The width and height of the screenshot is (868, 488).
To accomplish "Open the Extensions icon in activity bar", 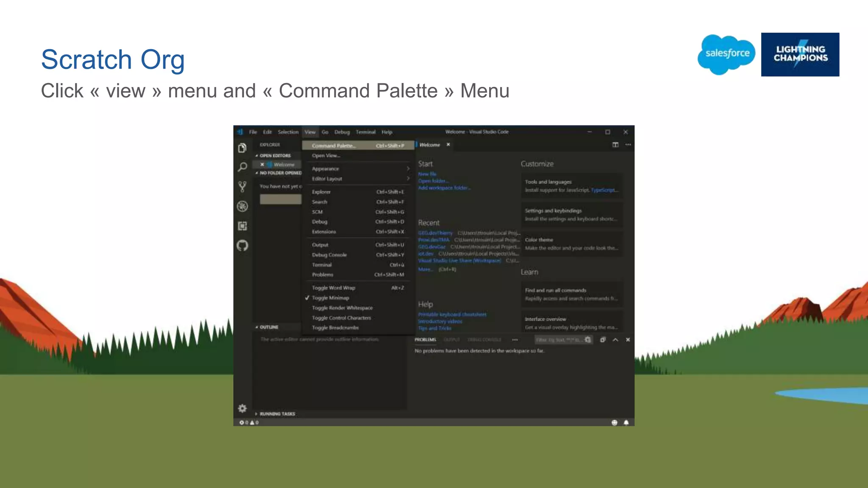I will coord(242,226).
